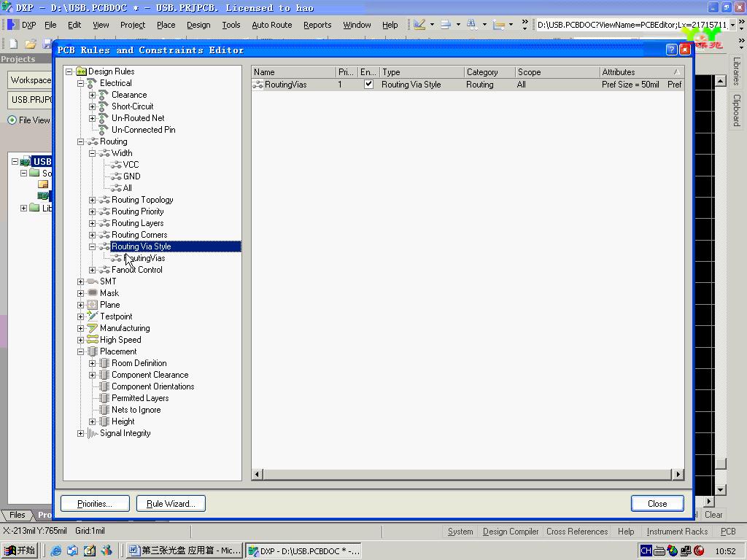Viewport: 747px width, 560px height.
Task: Select the File View radio button
Action: 12,120
